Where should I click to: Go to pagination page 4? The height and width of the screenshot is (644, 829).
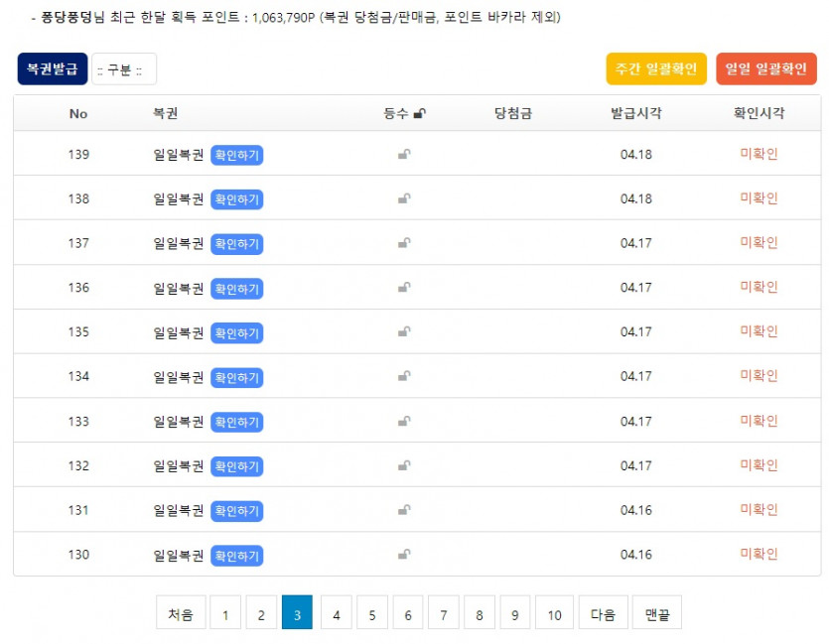tap(337, 612)
